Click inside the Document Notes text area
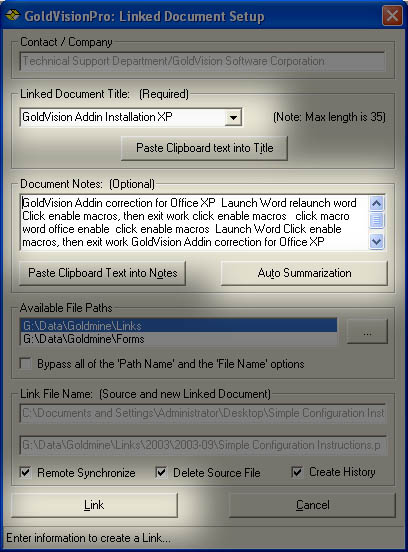 tap(195, 222)
